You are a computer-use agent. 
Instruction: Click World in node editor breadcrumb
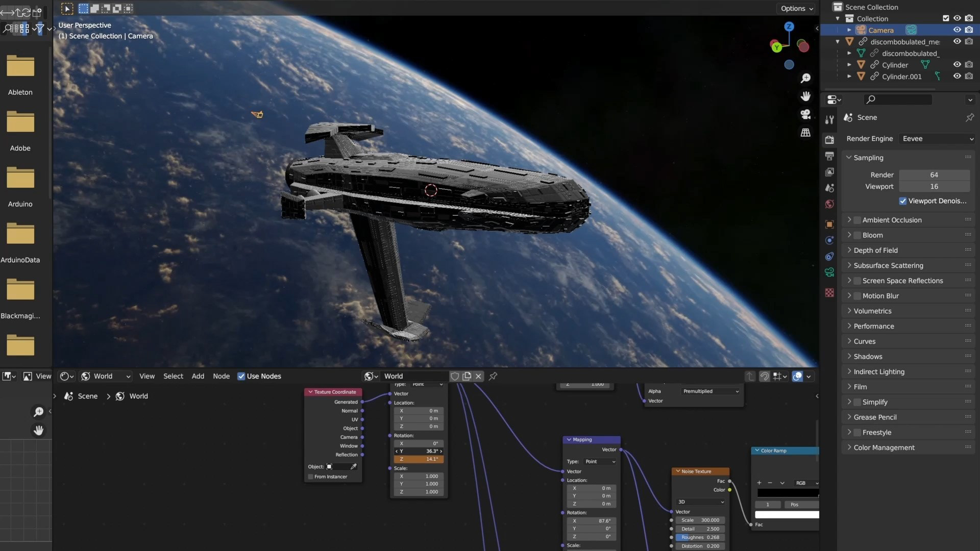[138, 396]
